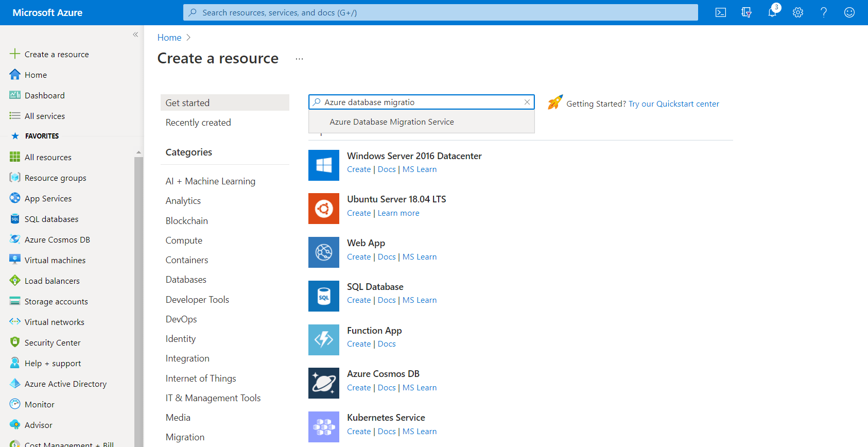Click the SQL Database tile icon

[324, 296]
